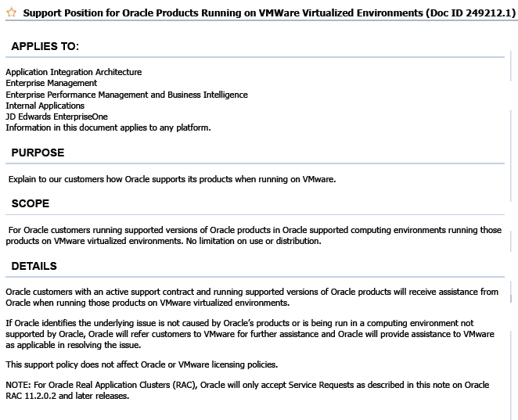Select 'Enterprise Performance Management and Business Intelligence'

(127, 95)
